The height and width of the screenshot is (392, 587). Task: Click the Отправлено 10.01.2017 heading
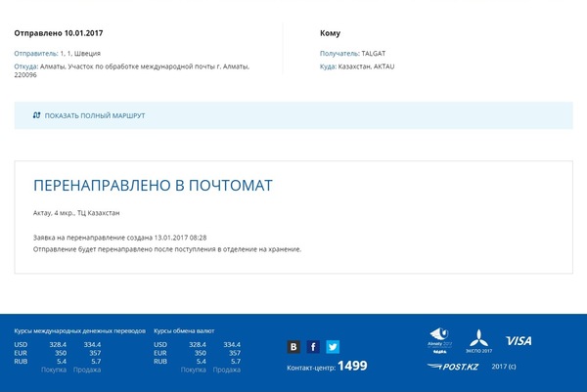58,33
